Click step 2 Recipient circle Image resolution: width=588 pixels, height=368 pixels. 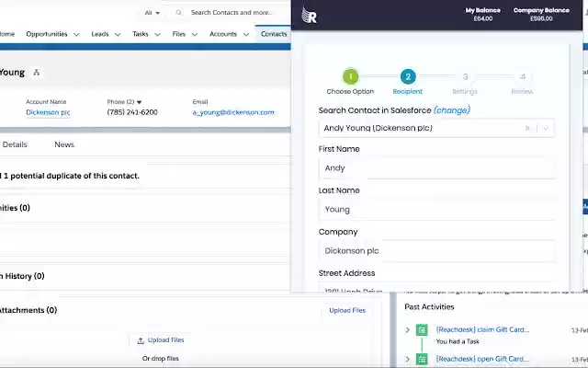pos(408,76)
